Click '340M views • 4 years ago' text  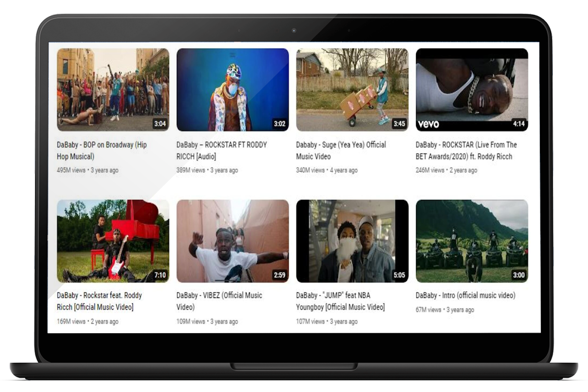327,171
